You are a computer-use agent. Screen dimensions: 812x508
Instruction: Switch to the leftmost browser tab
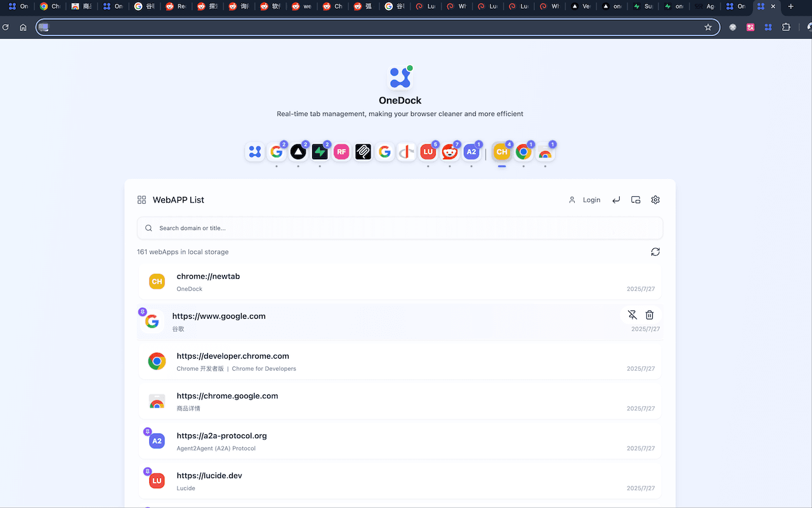coord(17,7)
